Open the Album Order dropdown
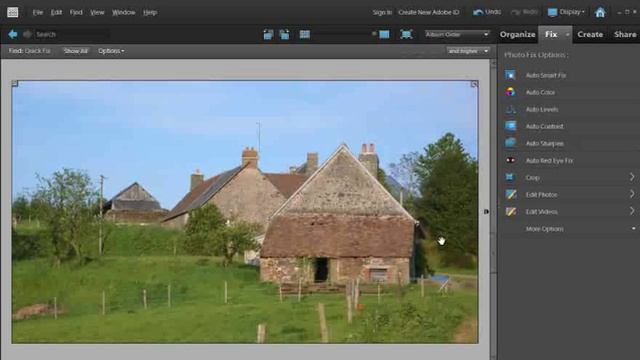Viewport: 640px width, 360px height. 457,34
